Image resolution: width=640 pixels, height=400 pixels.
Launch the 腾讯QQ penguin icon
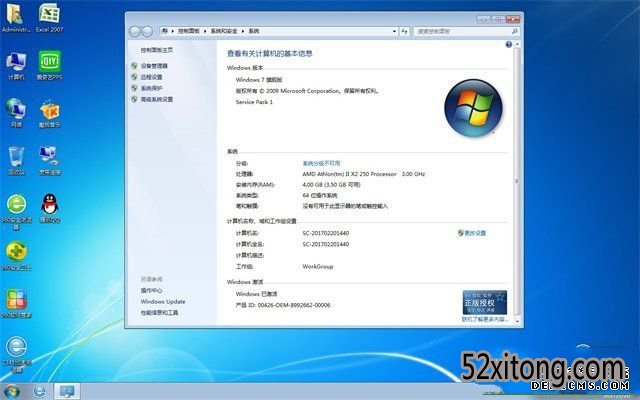pyautogui.click(x=49, y=209)
